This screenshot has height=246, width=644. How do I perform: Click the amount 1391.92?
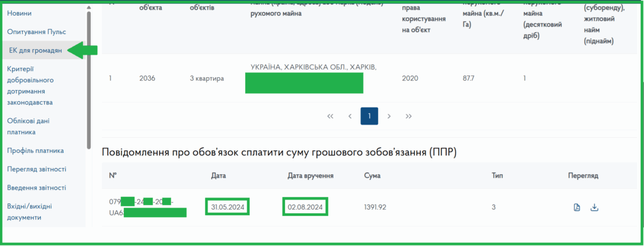(x=375, y=208)
